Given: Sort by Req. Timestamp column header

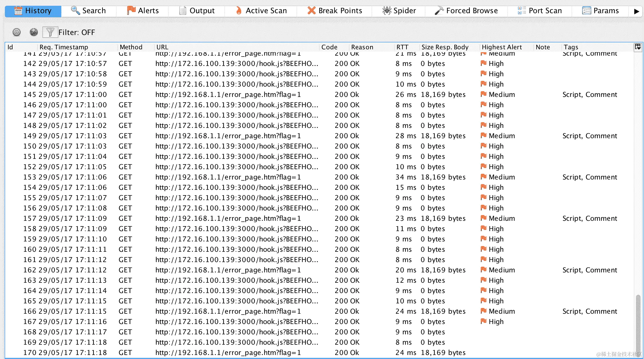Looking at the screenshot, I should pyautogui.click(x=64, y=47).
